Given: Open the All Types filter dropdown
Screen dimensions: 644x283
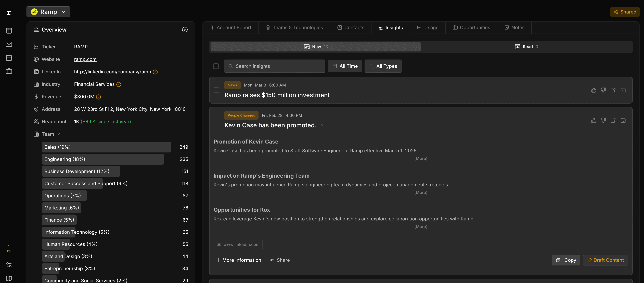Looking at the screenshot, I should [x=383, y=66].
